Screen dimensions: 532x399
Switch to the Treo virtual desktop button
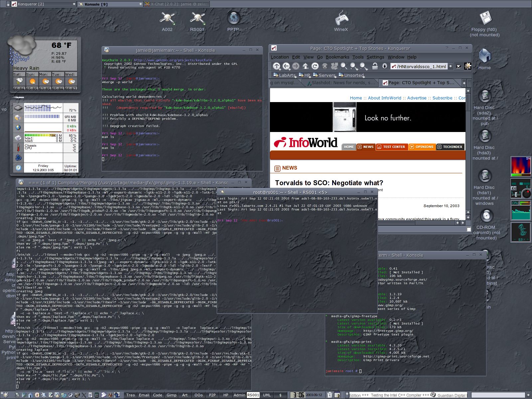coord(130,395)
